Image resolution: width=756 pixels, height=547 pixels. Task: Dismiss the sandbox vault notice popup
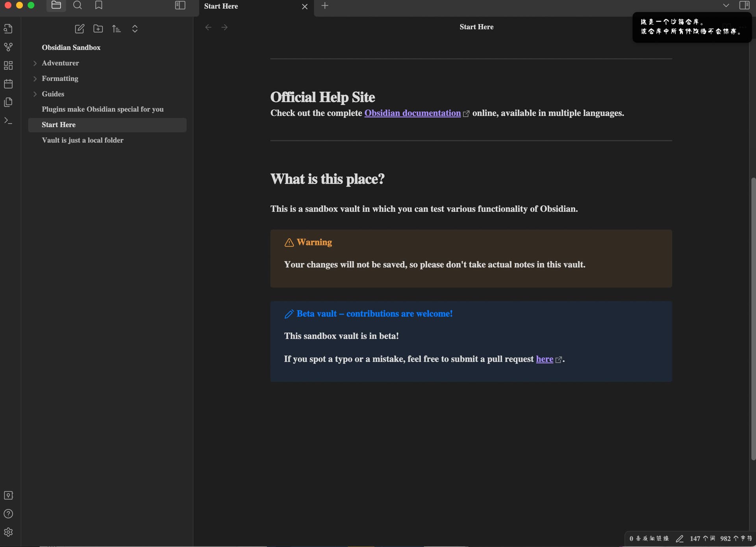pos(692,27)
